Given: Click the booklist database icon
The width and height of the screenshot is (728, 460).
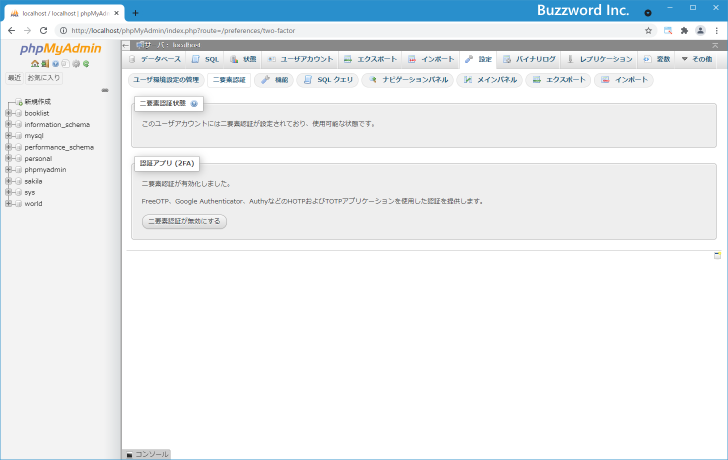Looking at the screenshot, I should [19, 113].
